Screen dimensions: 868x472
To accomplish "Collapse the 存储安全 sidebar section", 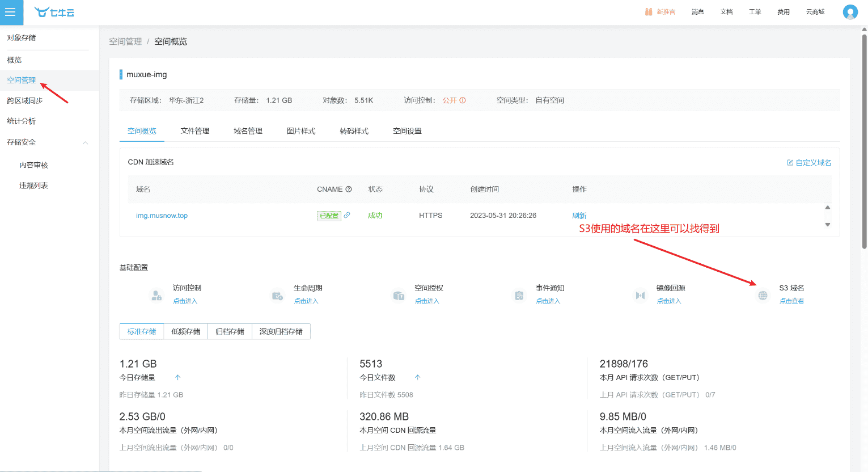I will click(85, 142).
